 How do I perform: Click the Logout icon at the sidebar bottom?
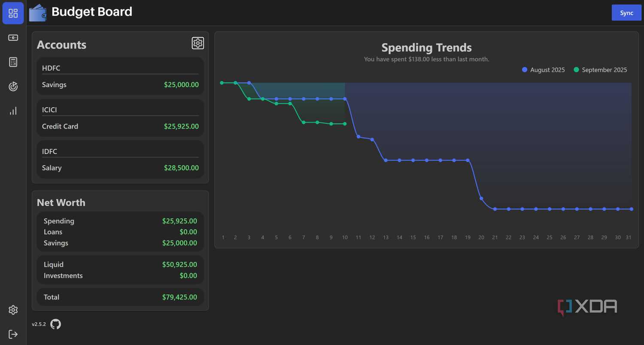tap(13, 334)
